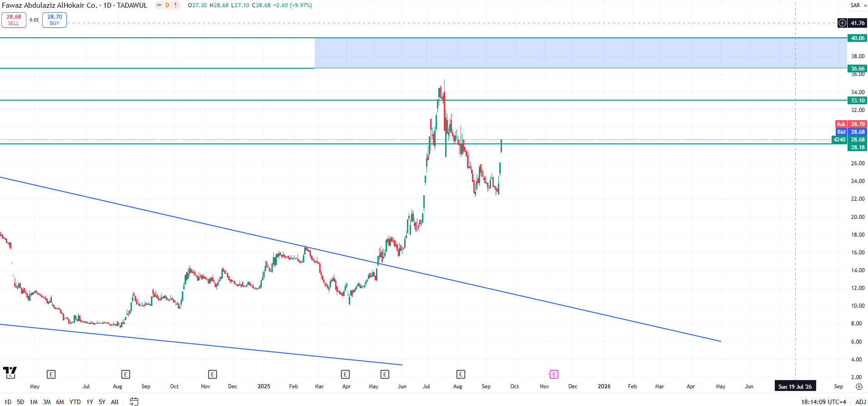Click the symbol title Fawaz Abdulaziz AlHokair Co.
Image resolution: width=868 pixels, height=406 pixels.
coord(49,5)
